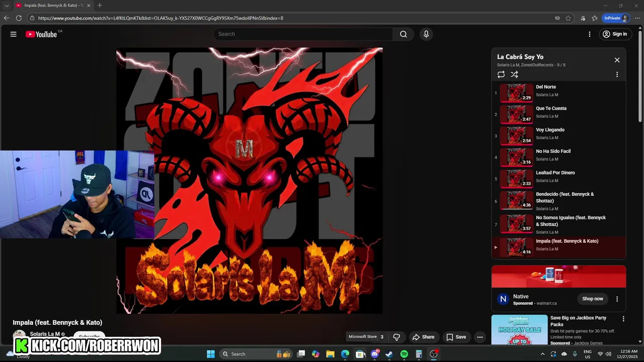This screenshot has width=644, height=362.
Task: Open the tab actions dropdown
Action: click(x=7, y=6)
